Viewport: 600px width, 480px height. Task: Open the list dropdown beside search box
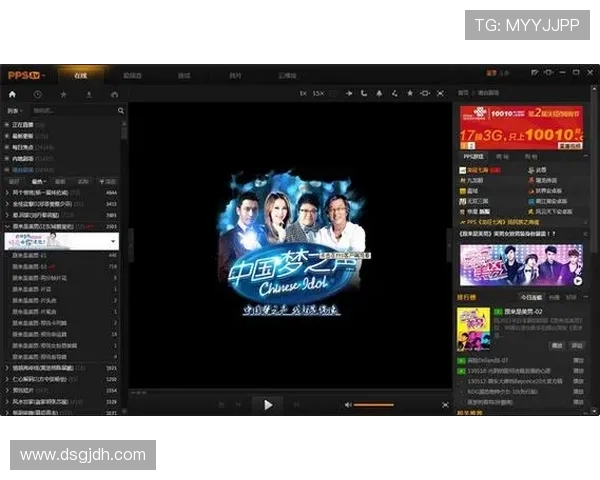click(x=15, y=109)
